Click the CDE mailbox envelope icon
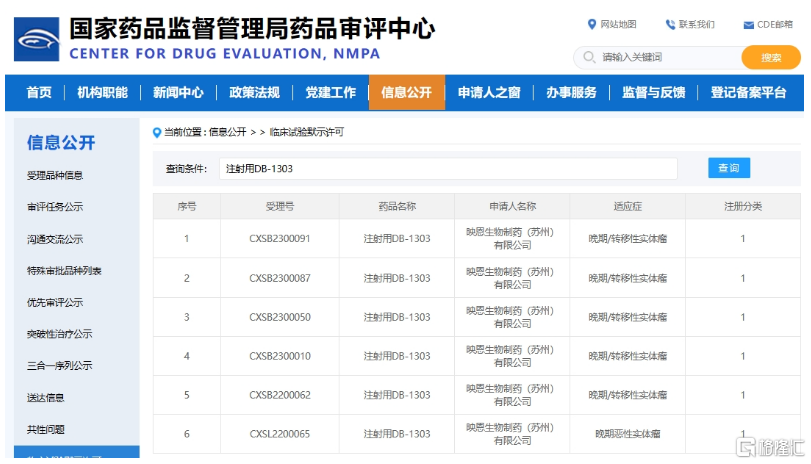 748,25
